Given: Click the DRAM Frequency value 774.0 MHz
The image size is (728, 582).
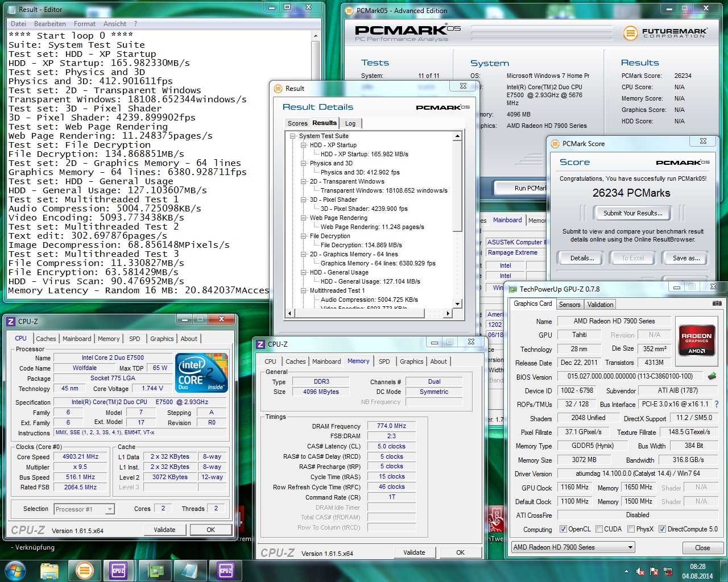Looking at the screenshot, I should click(x=392, y=426).
